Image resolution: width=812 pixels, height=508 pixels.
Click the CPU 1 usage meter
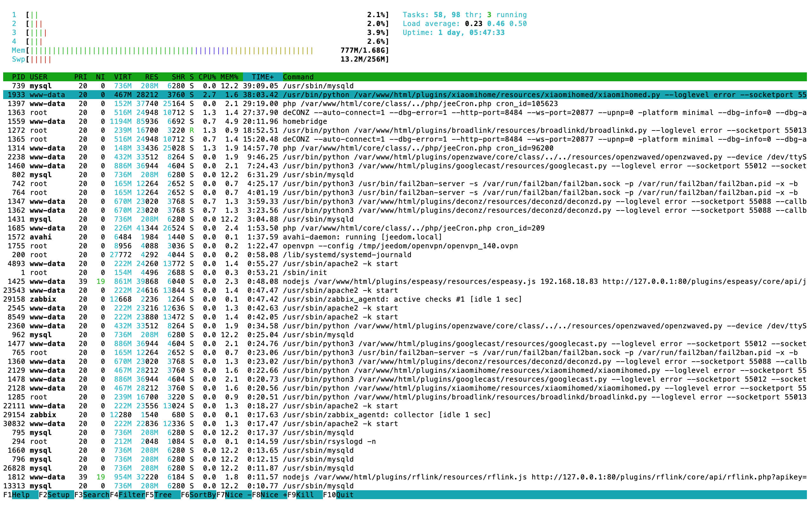tap(200, 15)
